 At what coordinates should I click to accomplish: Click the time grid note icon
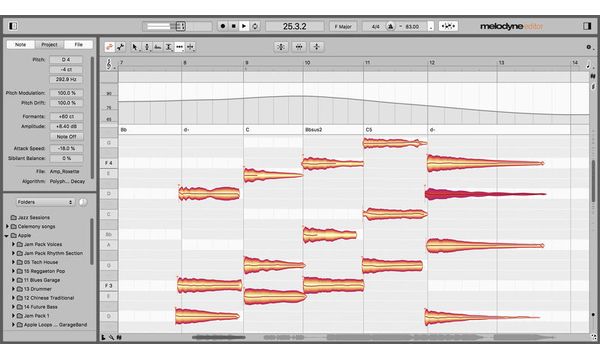pos(589,65)
